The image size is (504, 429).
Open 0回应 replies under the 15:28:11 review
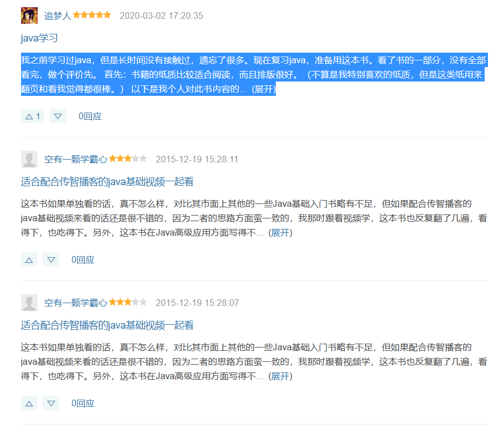tap(83, 259)
